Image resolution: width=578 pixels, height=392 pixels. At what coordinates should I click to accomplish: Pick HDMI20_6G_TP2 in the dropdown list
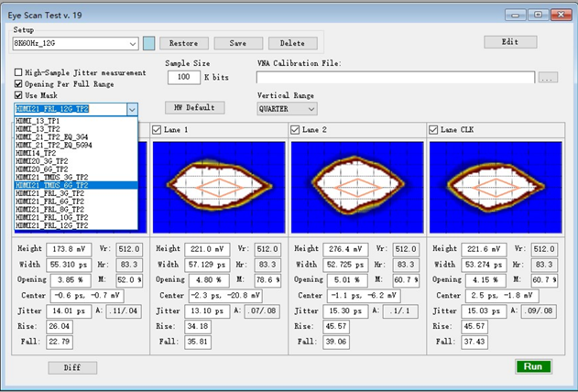(76, 169)
